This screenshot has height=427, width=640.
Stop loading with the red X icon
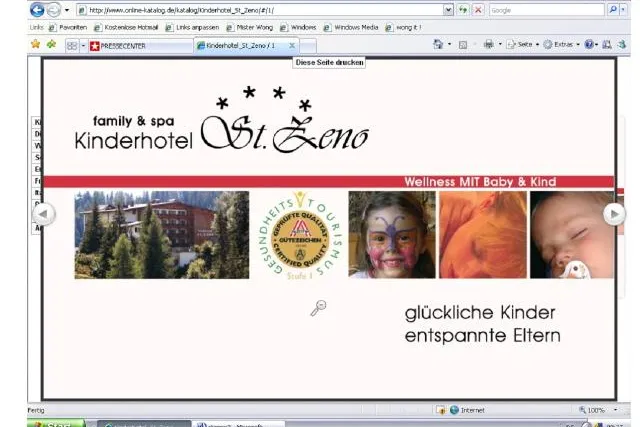478,10
